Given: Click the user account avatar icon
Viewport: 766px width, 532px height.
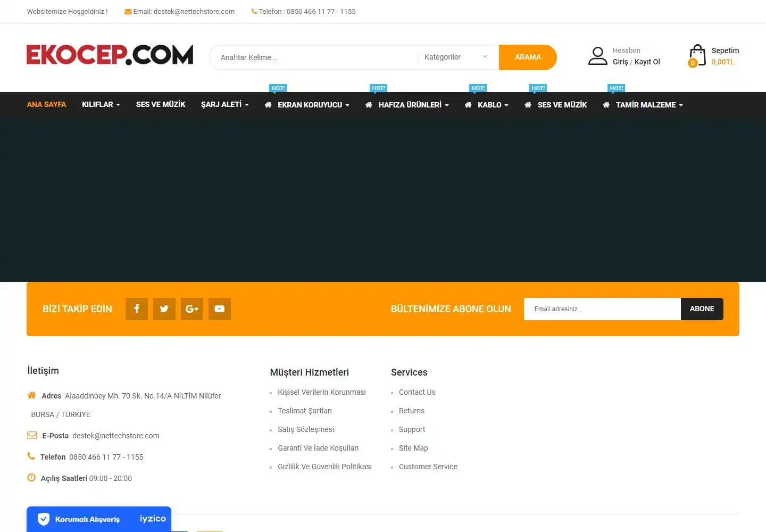Looking at the screenshot, I should point(598,56).
